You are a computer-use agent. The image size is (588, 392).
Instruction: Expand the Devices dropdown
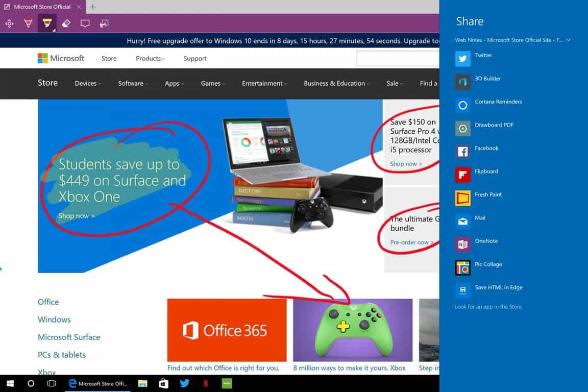(88, 83)
